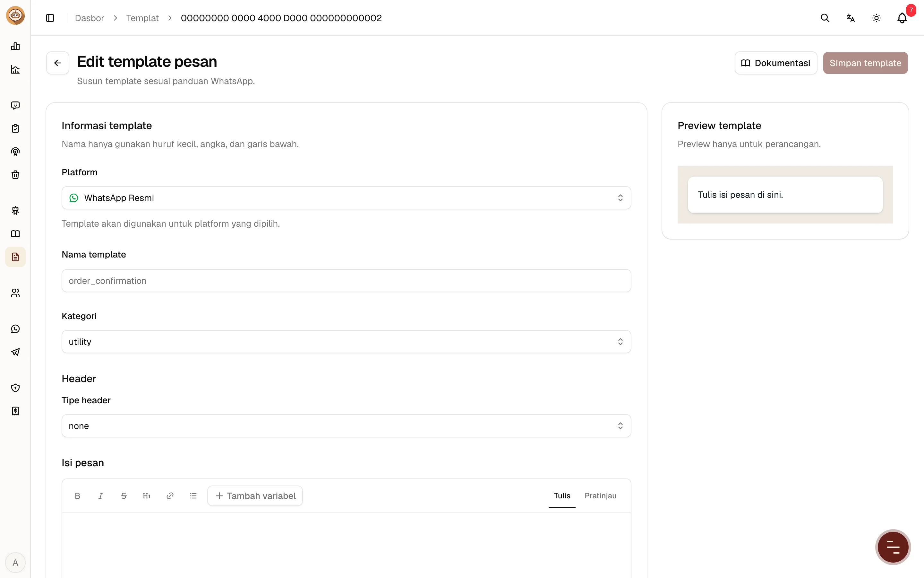This screenshot has width=924, height=578.
Task: Click the app logo avatar
Action: tap(15, 16)
